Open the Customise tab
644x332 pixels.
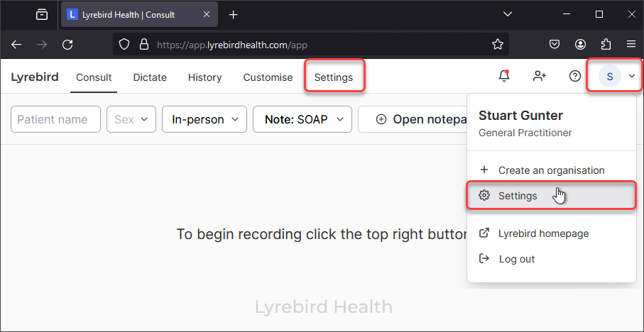pos(268,77)
